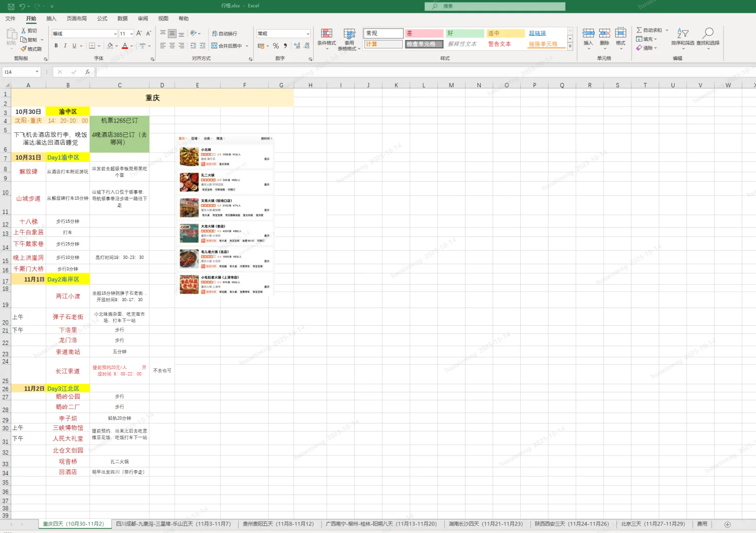Align text right in the cell
Screen dimensions: 756x533
(181, 46)
